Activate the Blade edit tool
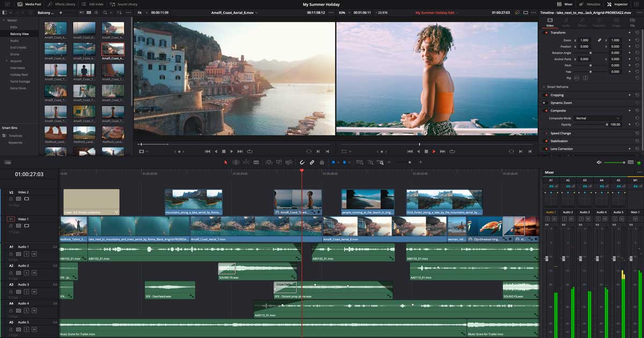The image size is (644, 338). (x=257, y=162)
